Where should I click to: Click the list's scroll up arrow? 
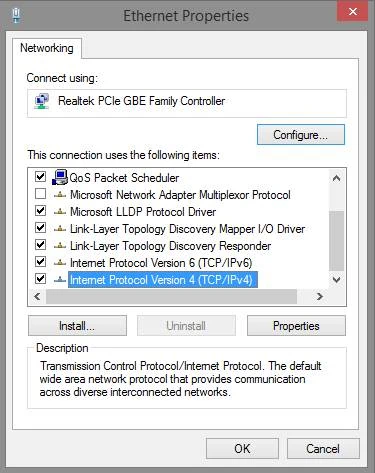pos(336,178)
